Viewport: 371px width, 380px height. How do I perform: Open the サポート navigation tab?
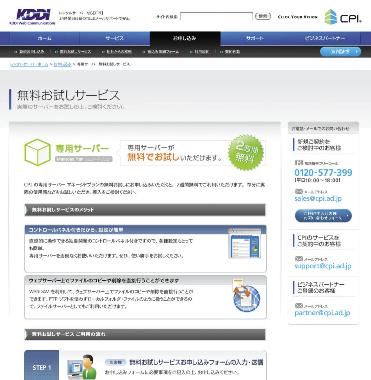click(x=255, y=38)
